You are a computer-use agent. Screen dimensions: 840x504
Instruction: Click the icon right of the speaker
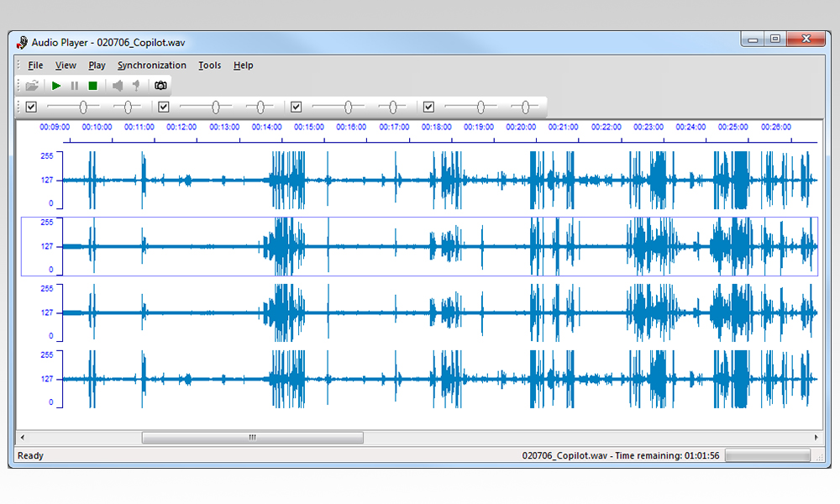click(136, 86)
